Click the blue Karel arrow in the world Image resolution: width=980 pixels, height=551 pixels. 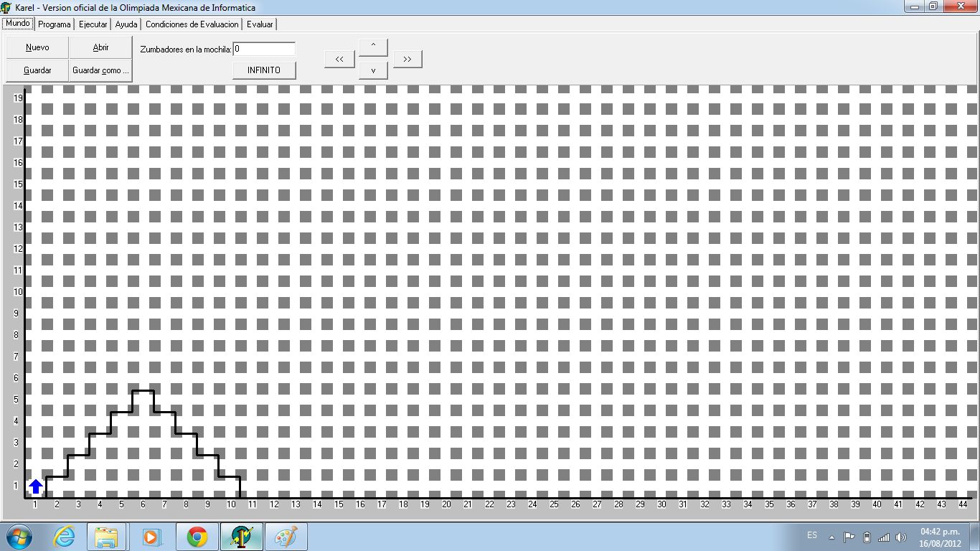36,486
